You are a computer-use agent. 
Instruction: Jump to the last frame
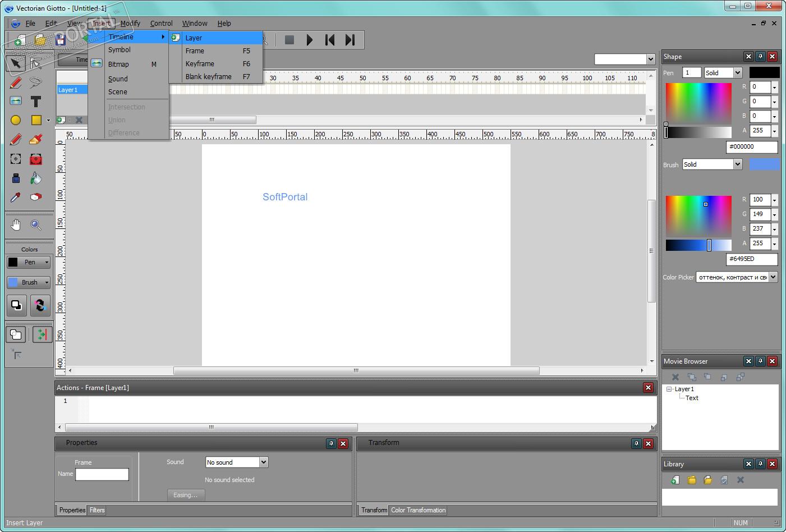point(350,40)
